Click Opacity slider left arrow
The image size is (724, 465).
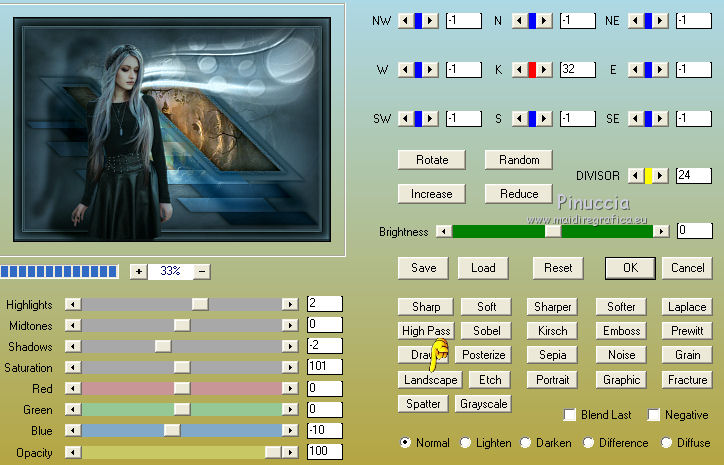tap(73, 452)
